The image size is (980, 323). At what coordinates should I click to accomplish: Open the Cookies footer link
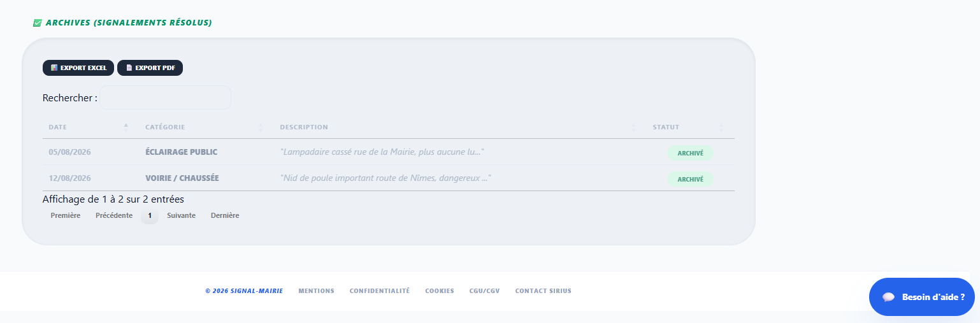coord(440,291)
